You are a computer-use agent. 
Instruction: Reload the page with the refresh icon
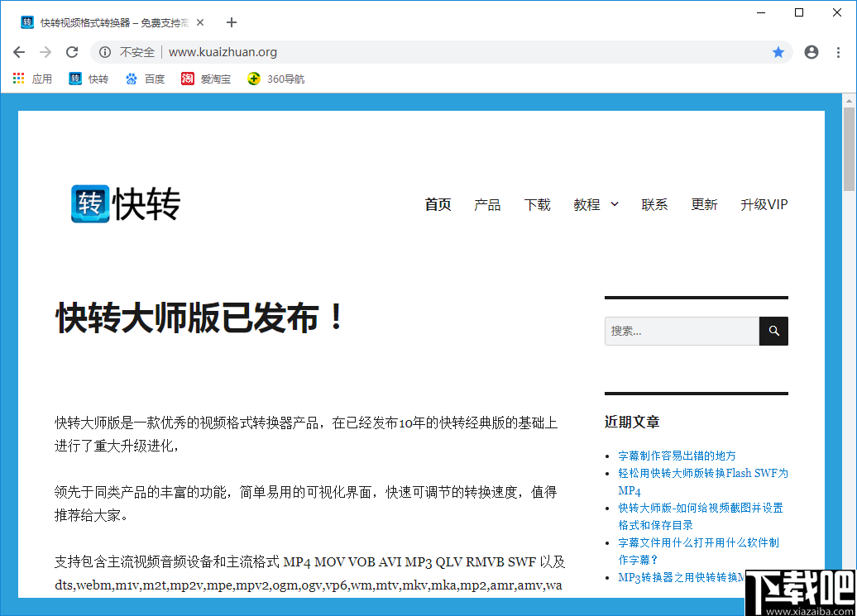pos(71,51)
